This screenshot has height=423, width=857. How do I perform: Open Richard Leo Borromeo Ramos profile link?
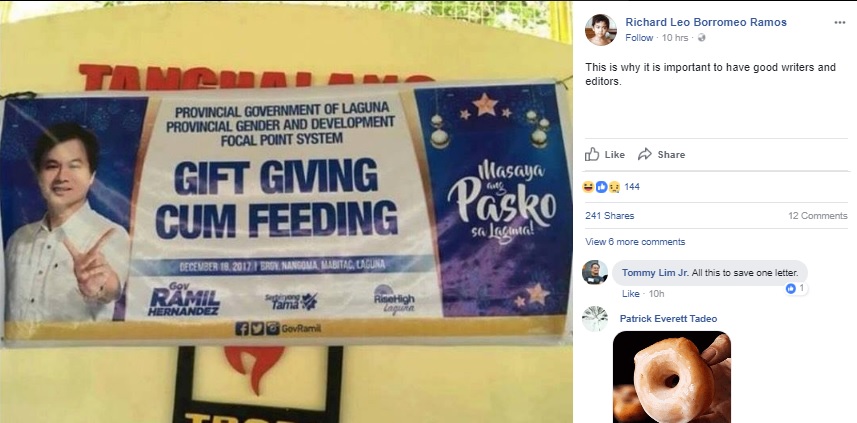click(706, 22)
